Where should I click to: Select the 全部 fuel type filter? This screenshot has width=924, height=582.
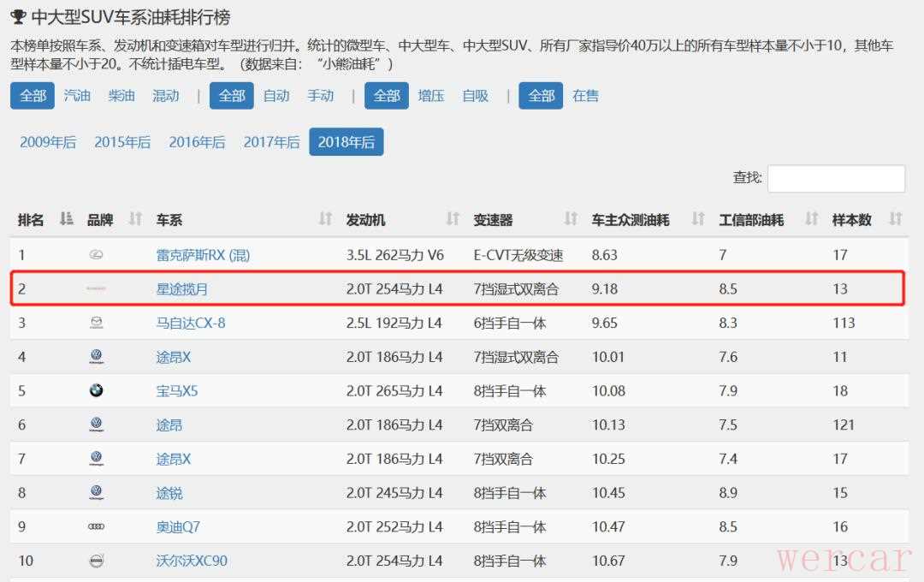click(33, 96)
